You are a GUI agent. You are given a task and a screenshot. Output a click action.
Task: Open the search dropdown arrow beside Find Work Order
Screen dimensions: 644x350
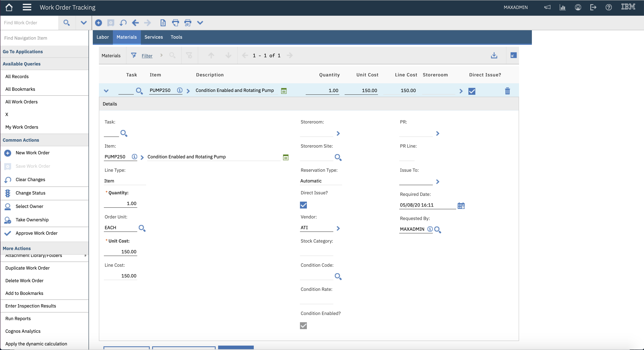[x=84, y=23]
